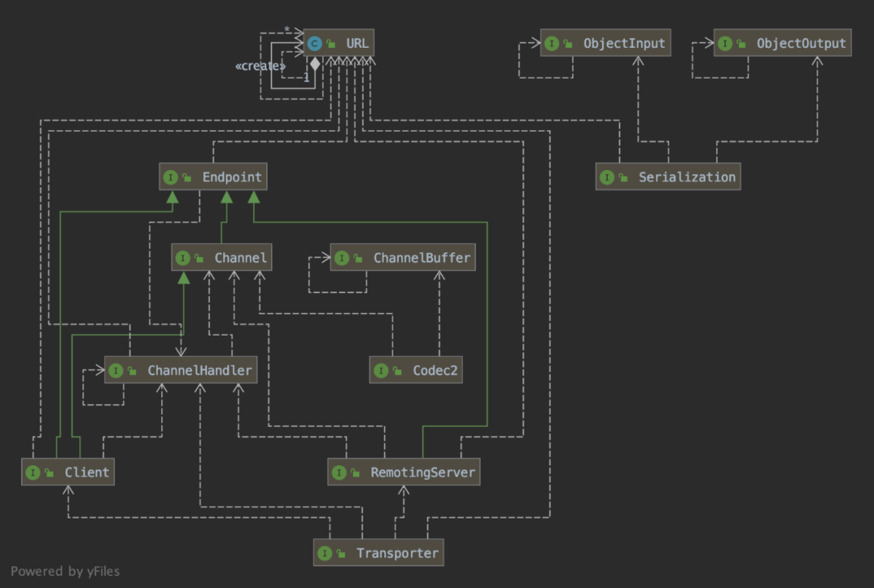
Task: Select the Channel label
Action: coord(241,258)
